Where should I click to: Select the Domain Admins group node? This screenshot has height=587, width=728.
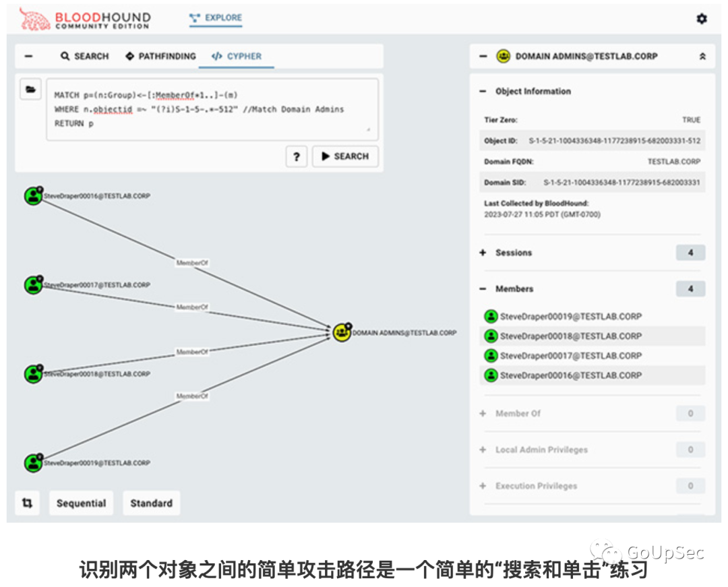tap(342, 333)
